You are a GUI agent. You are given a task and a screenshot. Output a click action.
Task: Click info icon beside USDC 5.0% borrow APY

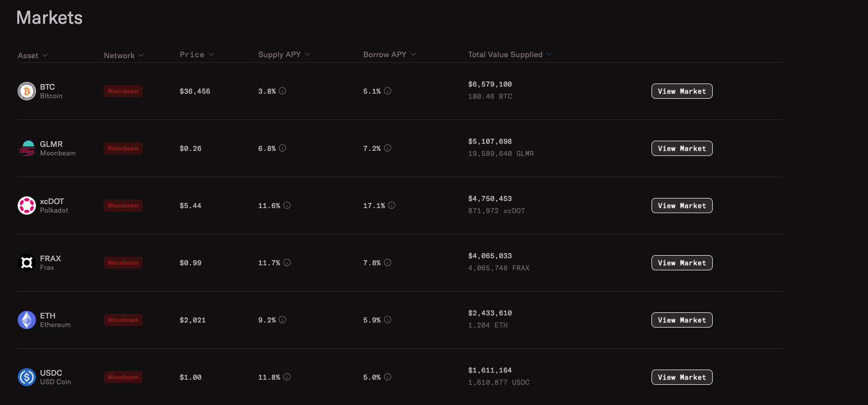[388, 377]
